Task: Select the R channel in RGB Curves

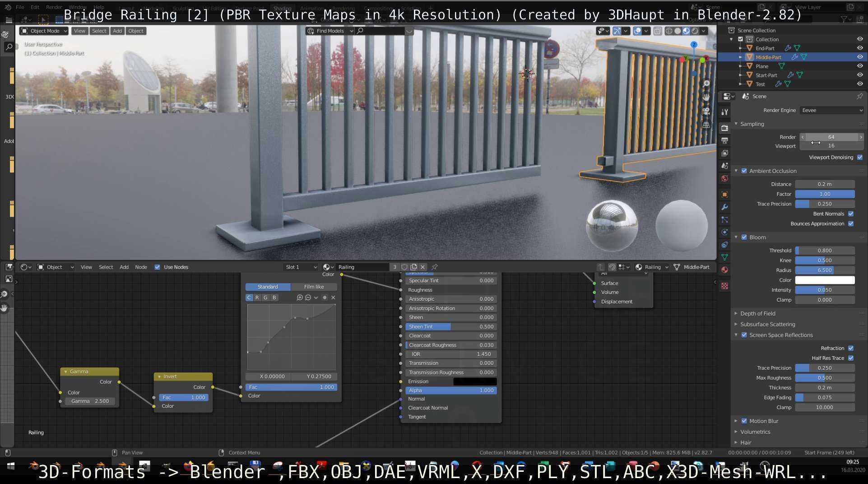Action: [257, 298]
